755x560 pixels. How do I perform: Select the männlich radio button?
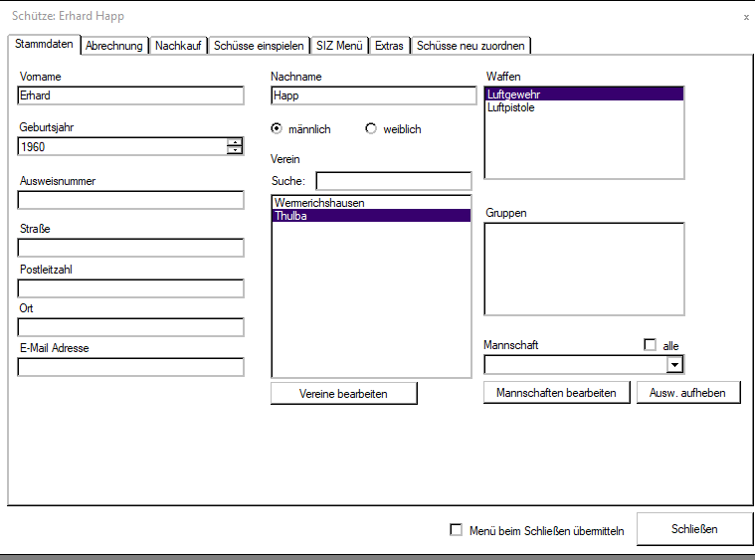pos(277,129)
